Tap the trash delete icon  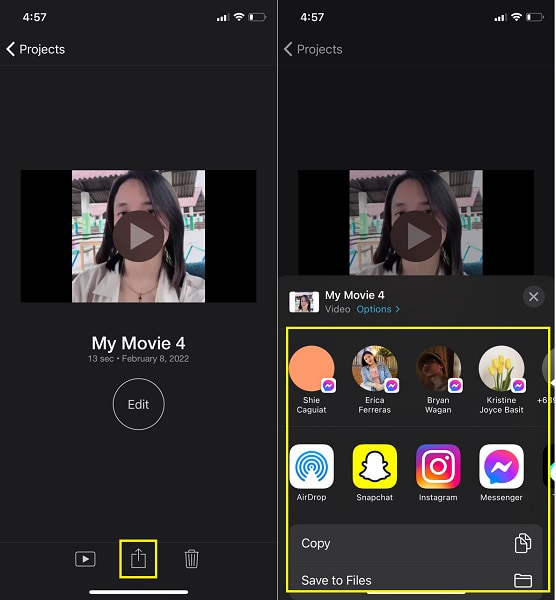(x=191, y=559)
